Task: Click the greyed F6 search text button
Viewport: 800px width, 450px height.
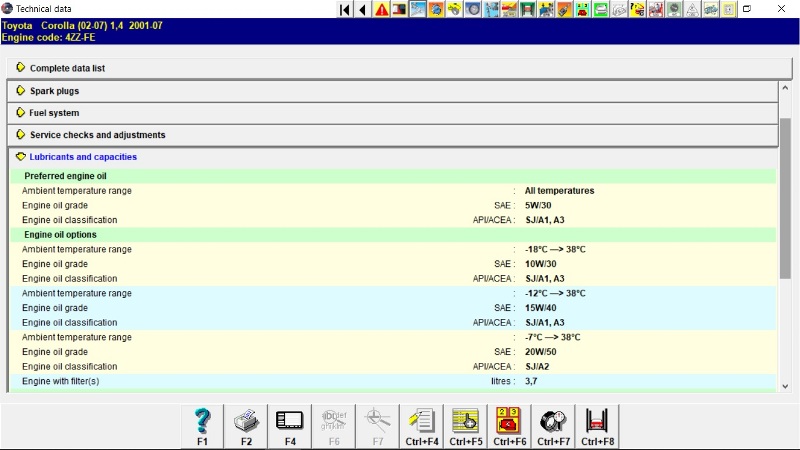Action: (x=334, y=427)
